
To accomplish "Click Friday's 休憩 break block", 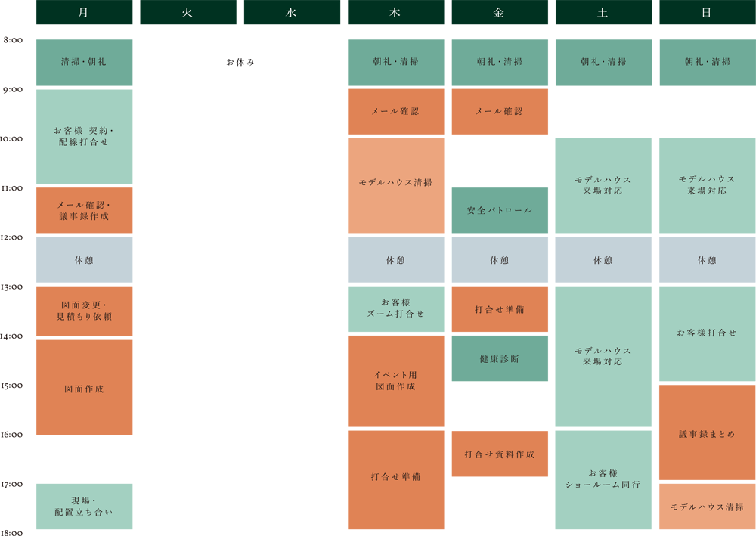I will [x=498, y=260].
